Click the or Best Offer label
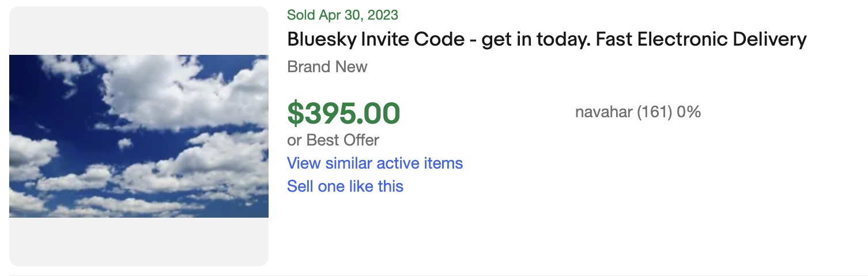 tap(333, 140)
